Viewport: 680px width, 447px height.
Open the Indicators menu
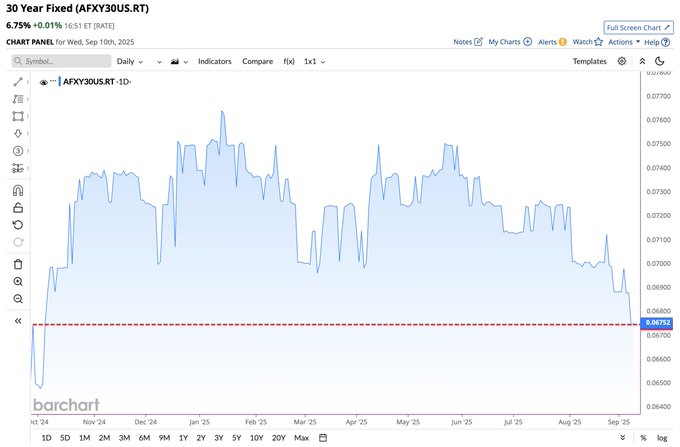(x=215, y=61)
